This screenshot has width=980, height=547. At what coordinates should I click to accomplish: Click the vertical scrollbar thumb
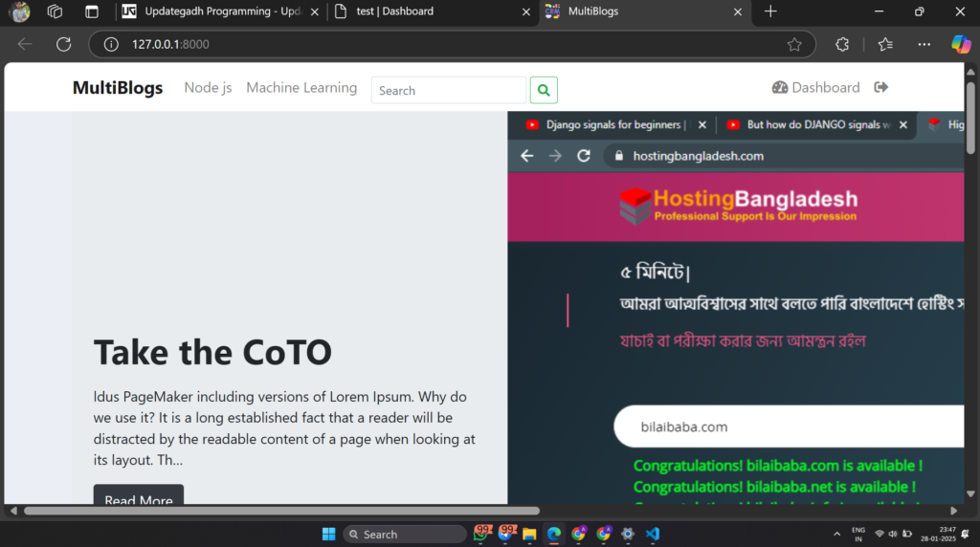[970, 118]
